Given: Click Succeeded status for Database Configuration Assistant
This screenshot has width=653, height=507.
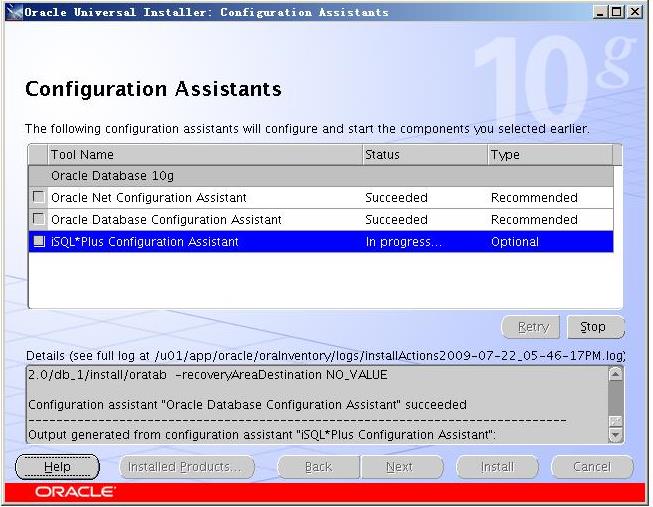Looking at the screenshot, I should pyautogui.click(x=396, y=220).
